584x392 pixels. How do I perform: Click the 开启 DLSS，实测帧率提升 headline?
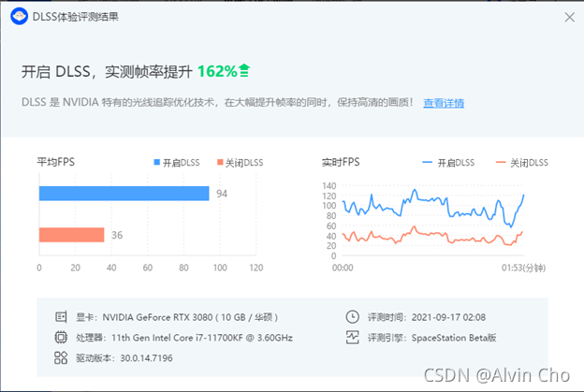tap(107, 71)
